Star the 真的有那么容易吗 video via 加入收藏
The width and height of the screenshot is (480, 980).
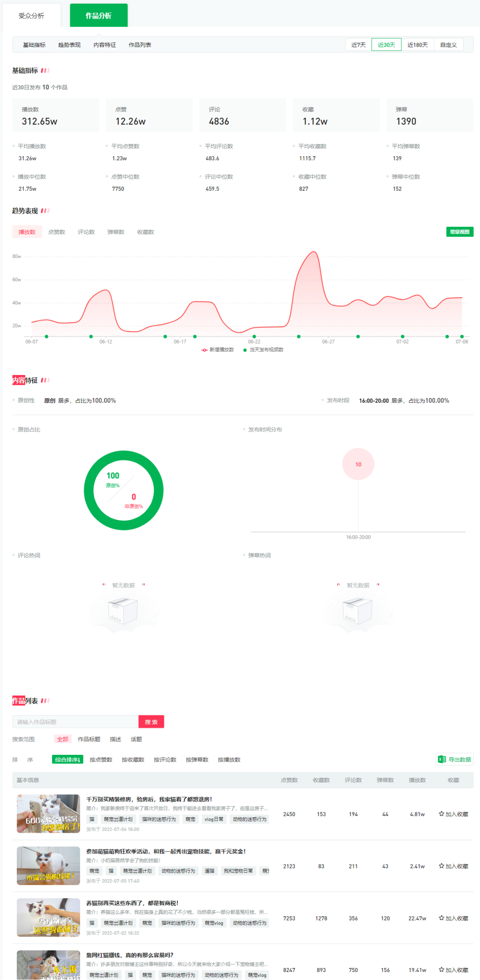pyautogui.click(x=453, y=970)
